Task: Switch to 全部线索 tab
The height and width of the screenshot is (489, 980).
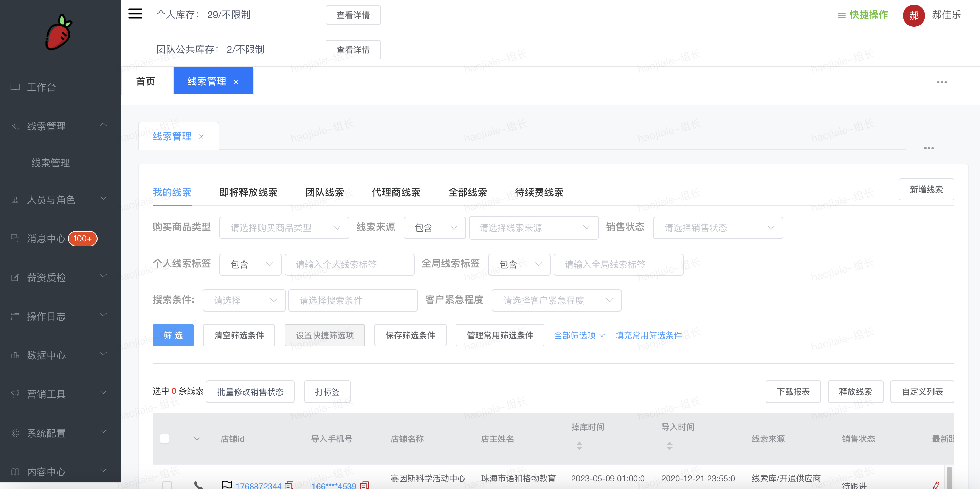Action: pos(467,192)
